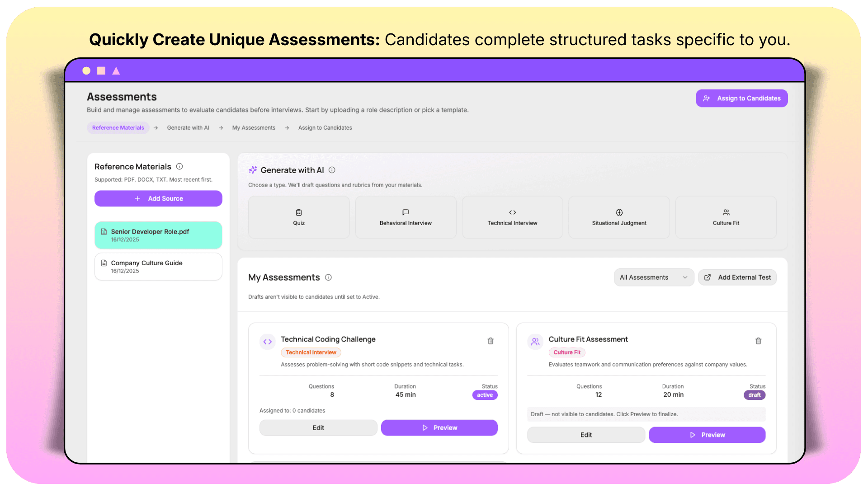Click info icon beside My Assessments heading
The height and width of the screenshot is (488, 868).
(x=329, y=277)
